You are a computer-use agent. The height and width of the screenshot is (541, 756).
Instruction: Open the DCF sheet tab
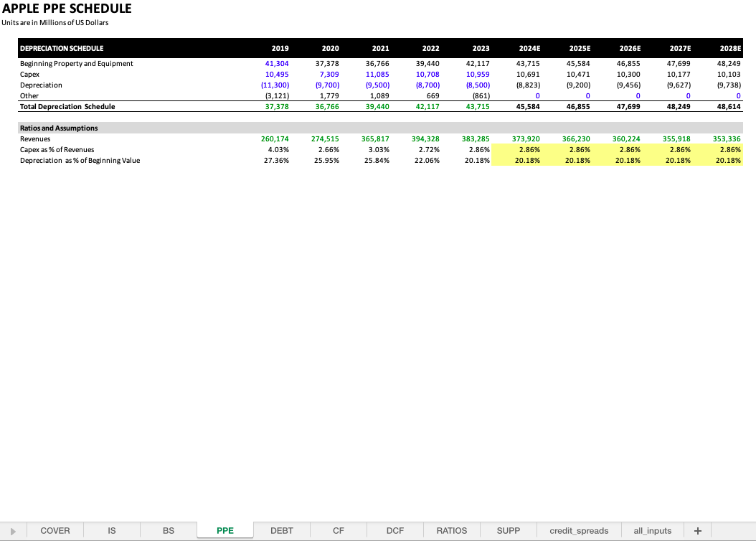coord(395,530)
